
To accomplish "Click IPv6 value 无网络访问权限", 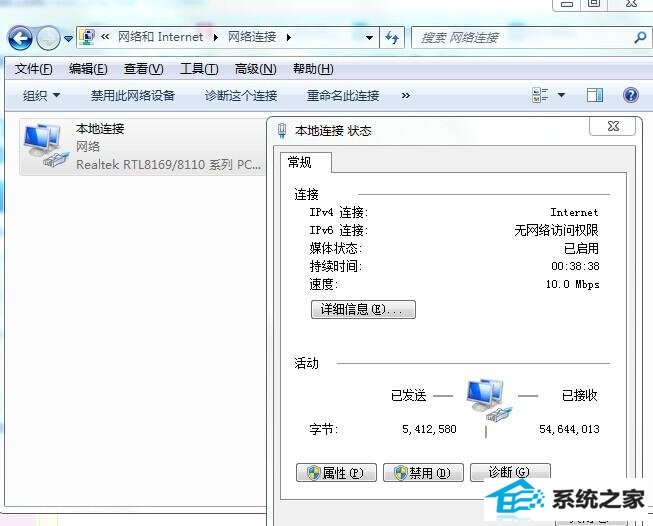I will [556, 230].
